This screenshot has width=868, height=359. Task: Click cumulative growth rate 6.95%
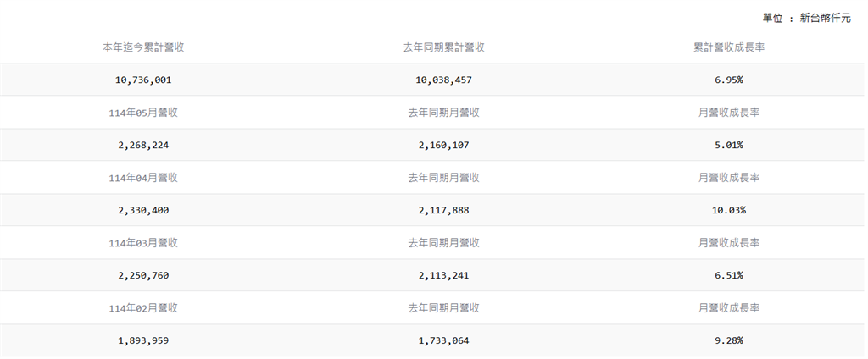(729, 80)
